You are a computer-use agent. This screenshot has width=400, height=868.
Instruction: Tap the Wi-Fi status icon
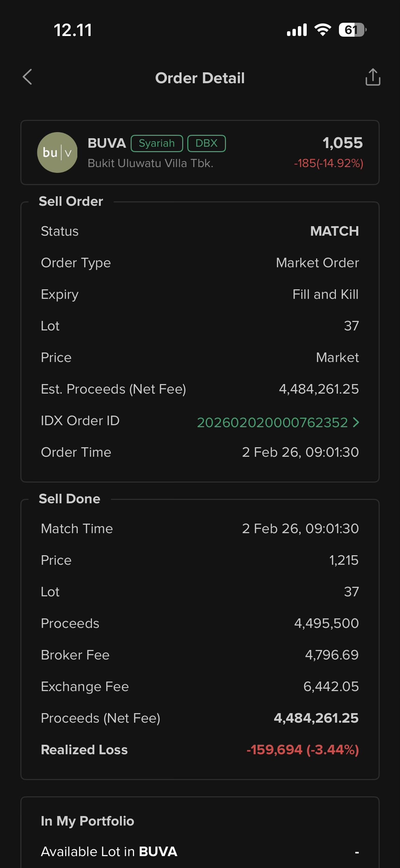[323, 30]
